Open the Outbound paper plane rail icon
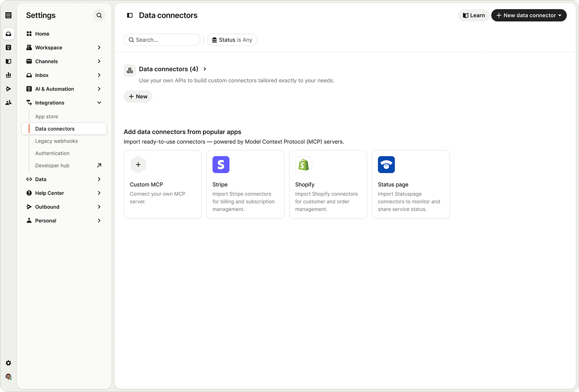The image size is (579, 392). 8,89
